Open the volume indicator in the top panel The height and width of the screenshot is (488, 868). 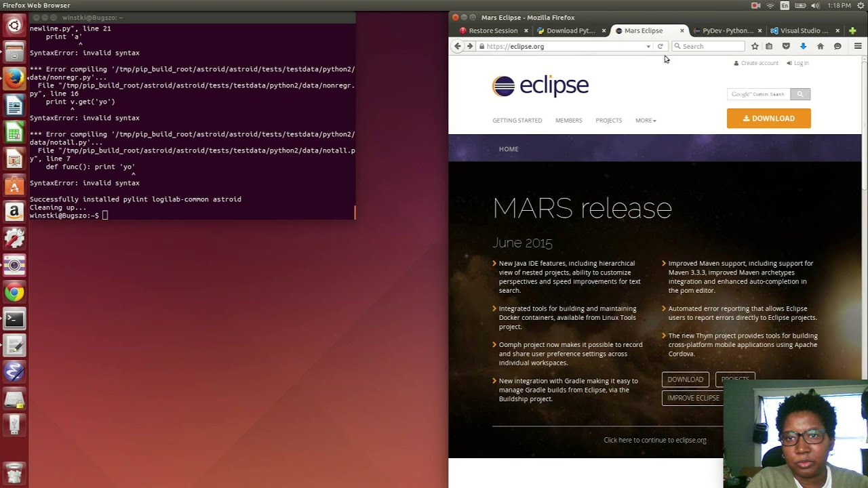click(x=815, y=5)
